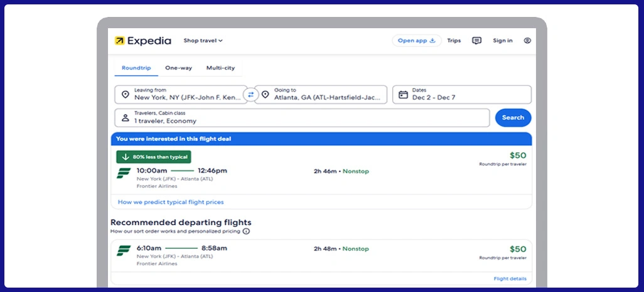Edit the Leaving from field
Viewport: 644px width, 292px height.
click(181, 95)
